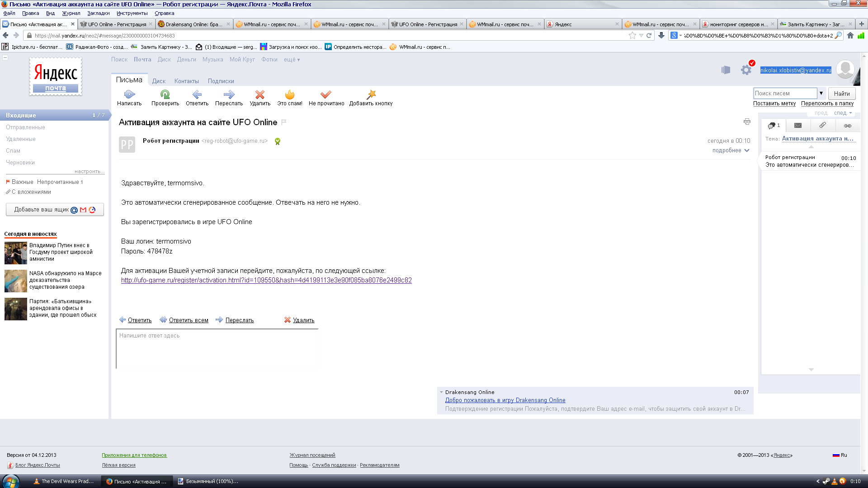Open the Безымянный taskbar window
Image resolution: width=868 pixels, height=488 pixels.
click(x=208, y=482)
